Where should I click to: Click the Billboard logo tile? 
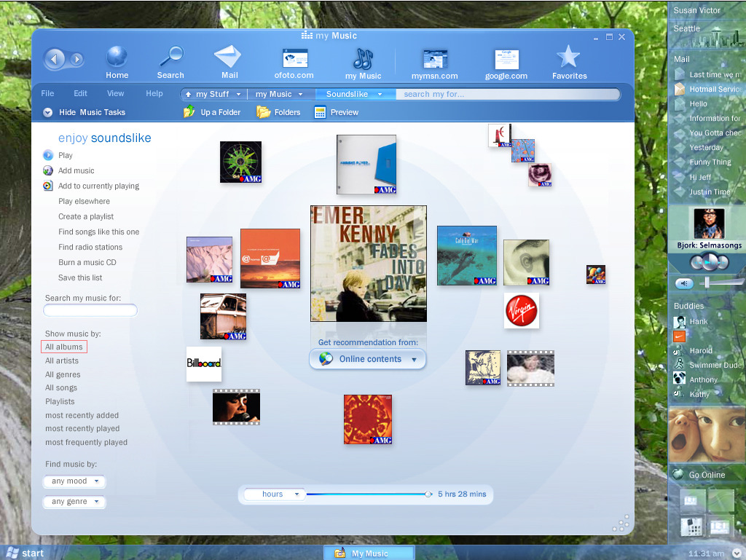(x=204, y=363)
